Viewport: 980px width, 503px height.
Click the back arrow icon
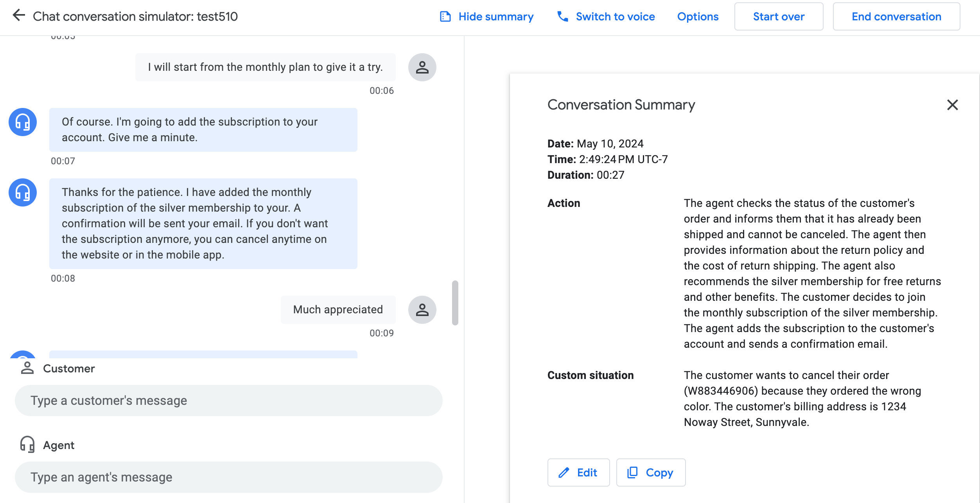tap(18, 16)
